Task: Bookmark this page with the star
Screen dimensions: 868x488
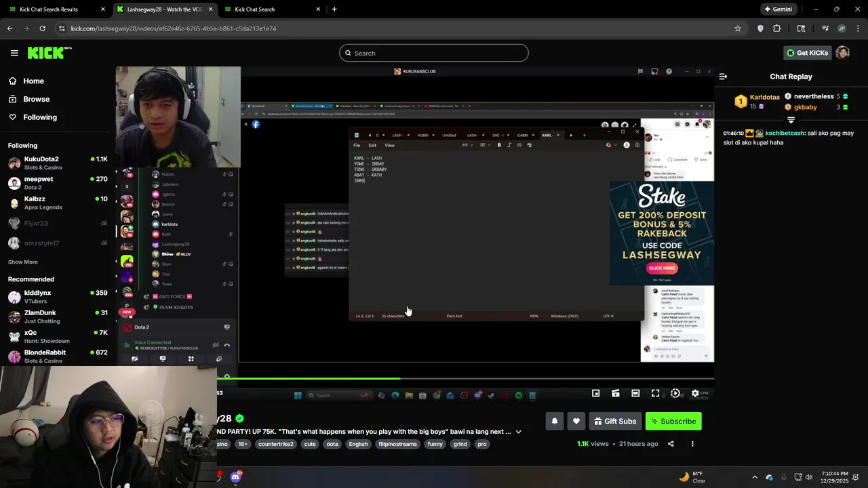Action: (x=738, y=28)
